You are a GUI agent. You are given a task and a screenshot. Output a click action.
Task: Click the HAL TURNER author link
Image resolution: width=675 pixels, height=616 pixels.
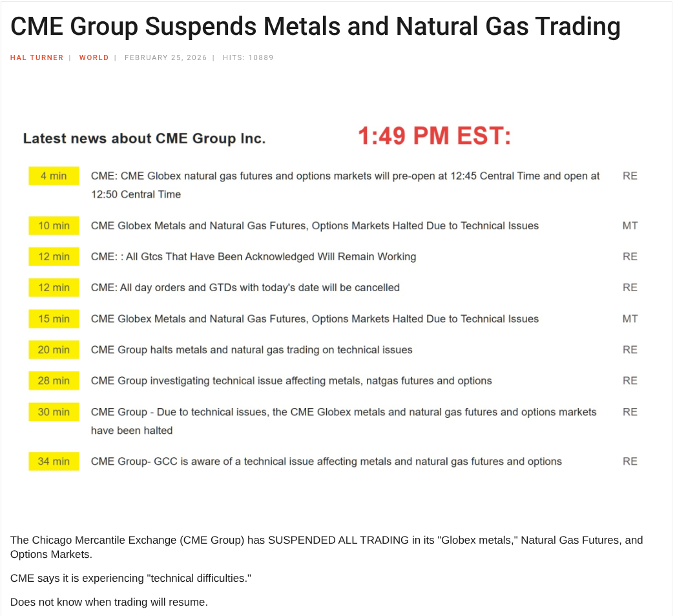tap(37, 57)
